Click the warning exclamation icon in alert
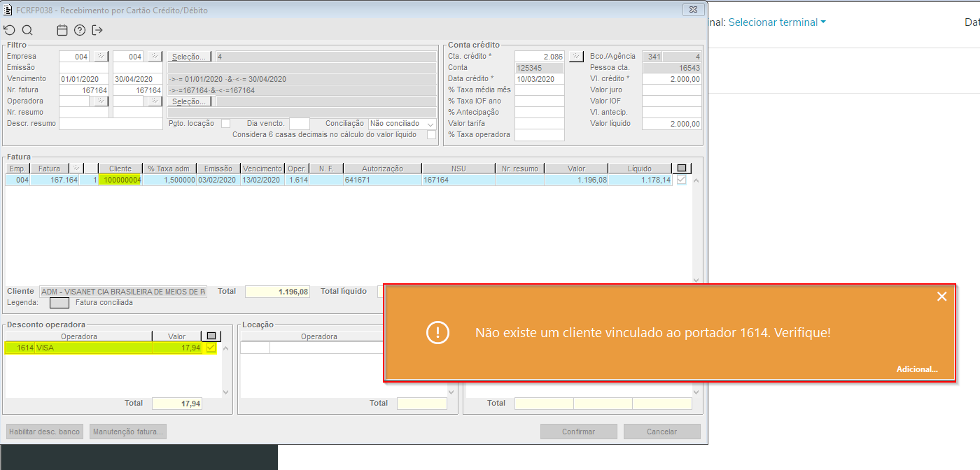The width and height of the screenshot is (980, 470). click(437, 332)
